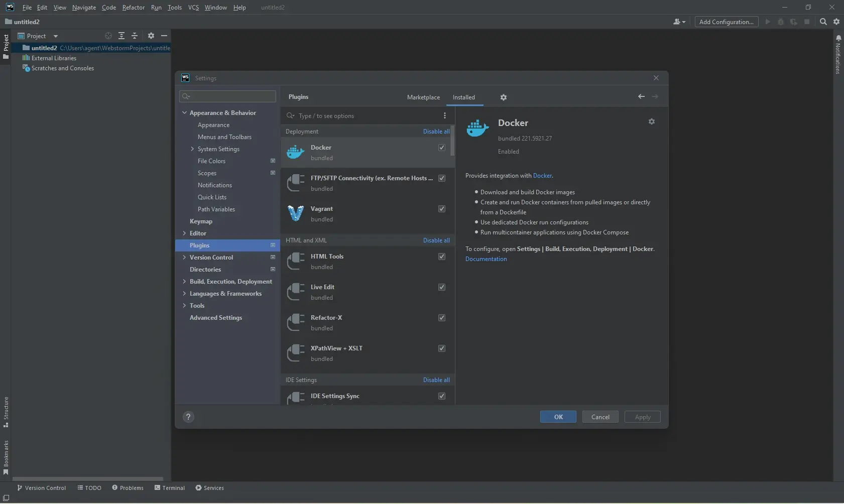Toggle the Refactor-X plugin checkbox
Image resolution: width=844 pixels, height=504 pixels.
[x=442, y=318]
